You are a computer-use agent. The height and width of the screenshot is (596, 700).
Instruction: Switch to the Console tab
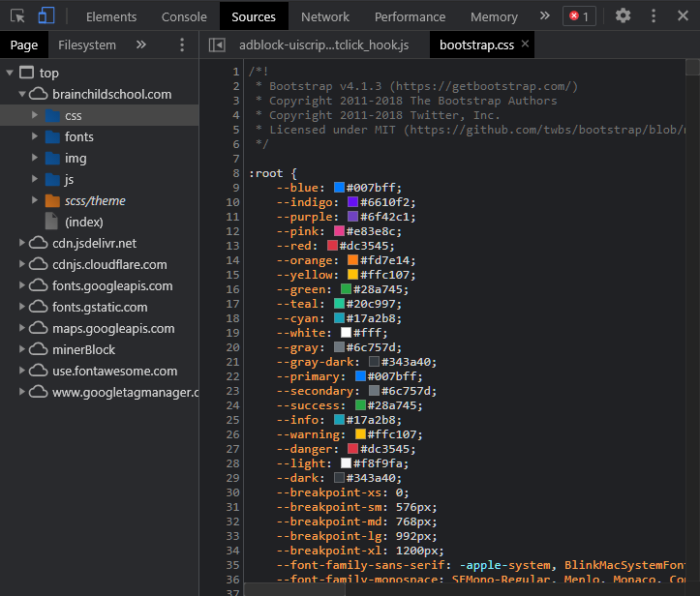[184, 16]
